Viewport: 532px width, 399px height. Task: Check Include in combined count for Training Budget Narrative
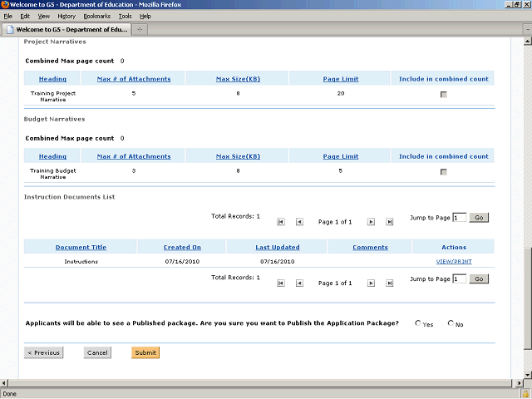443,172
